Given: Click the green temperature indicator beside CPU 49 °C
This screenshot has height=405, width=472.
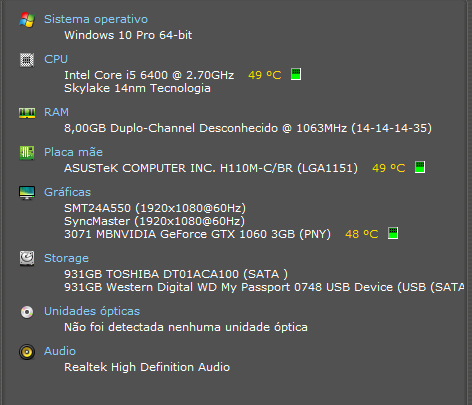Looking at the screenshot, I should click(296, 74).
